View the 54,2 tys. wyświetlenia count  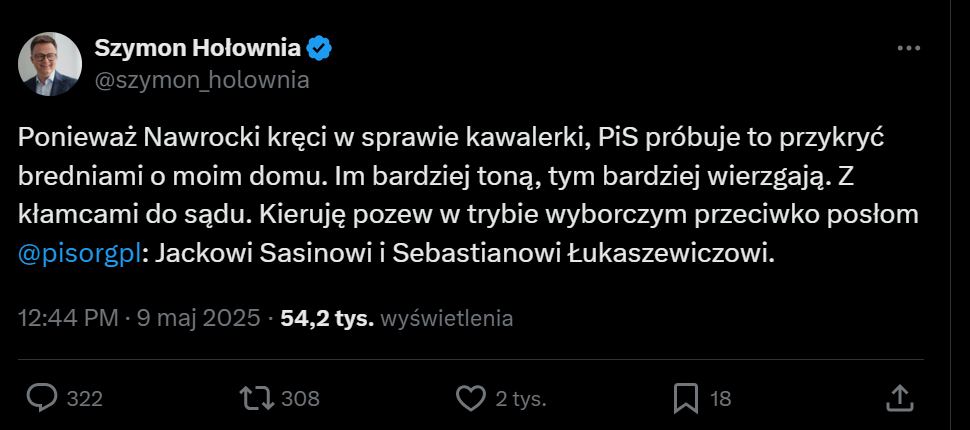327,319
